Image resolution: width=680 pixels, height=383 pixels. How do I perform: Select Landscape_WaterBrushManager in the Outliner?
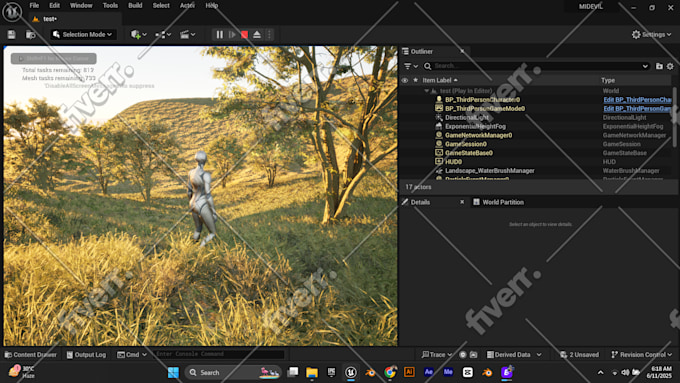pos(490,171)
